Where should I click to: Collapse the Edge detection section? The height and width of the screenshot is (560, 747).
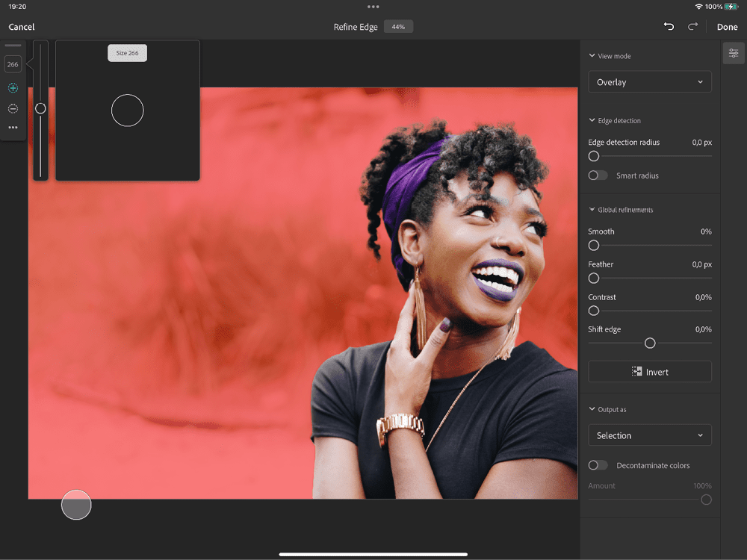click(x=592, y=121)
